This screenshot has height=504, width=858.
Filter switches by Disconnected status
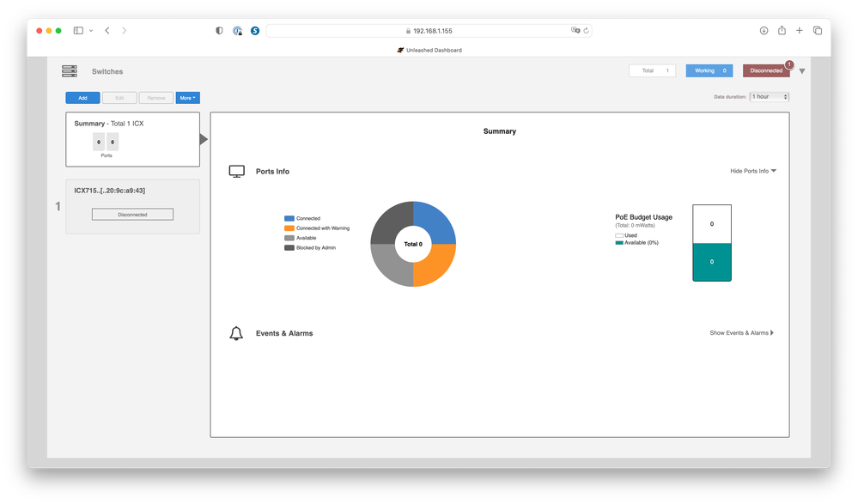click(766, 70)
